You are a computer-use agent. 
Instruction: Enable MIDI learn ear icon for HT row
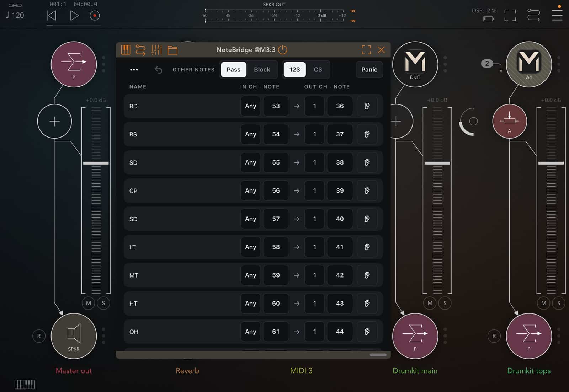[367, 304]
